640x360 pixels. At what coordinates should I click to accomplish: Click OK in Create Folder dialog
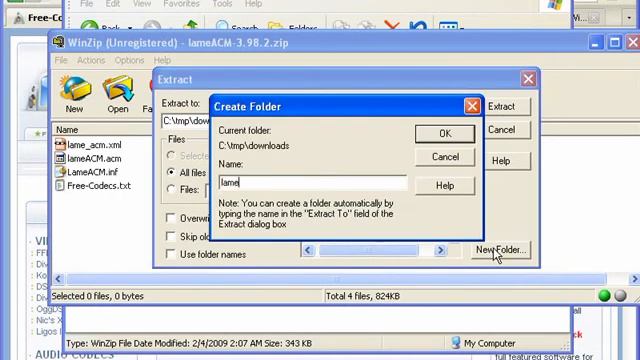tap(445, 134)
